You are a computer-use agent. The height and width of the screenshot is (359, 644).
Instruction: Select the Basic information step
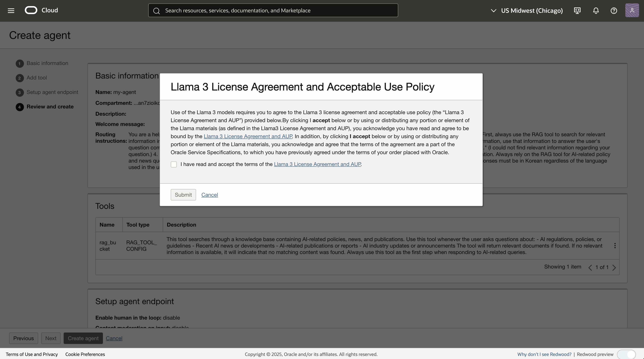tap(47, 63)
